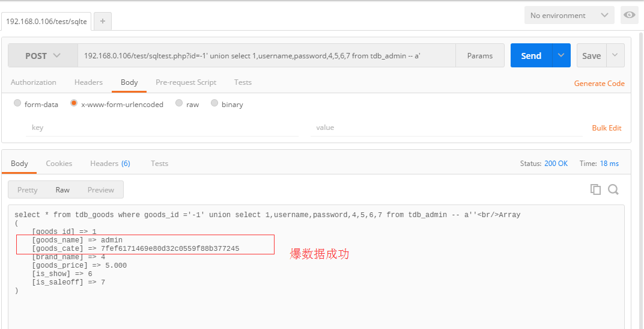Open the request Tests tab

[243, 82]
